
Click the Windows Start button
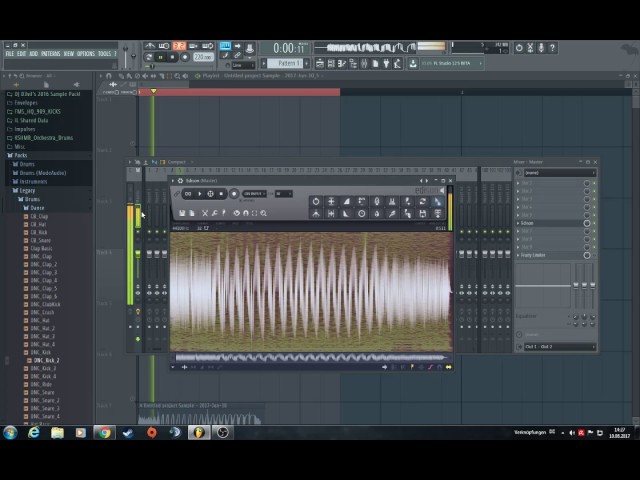point(10,433)
